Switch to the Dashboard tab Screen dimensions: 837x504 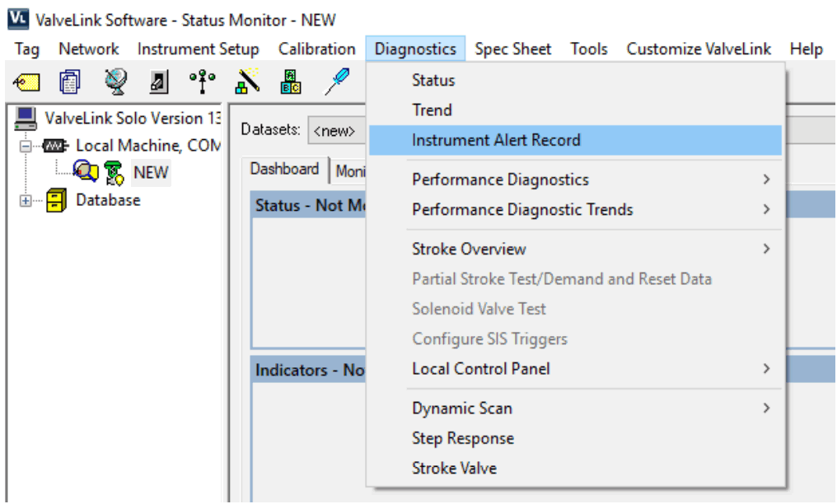[x=284, y=170]
